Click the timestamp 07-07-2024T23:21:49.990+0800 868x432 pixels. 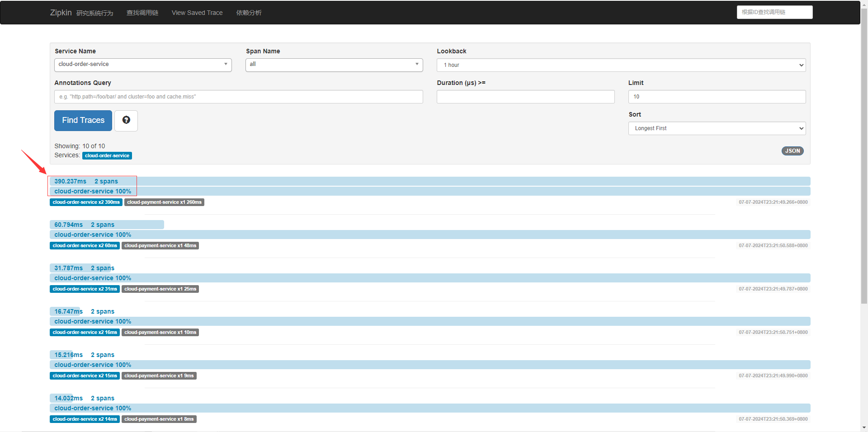(x=773, y=376)
